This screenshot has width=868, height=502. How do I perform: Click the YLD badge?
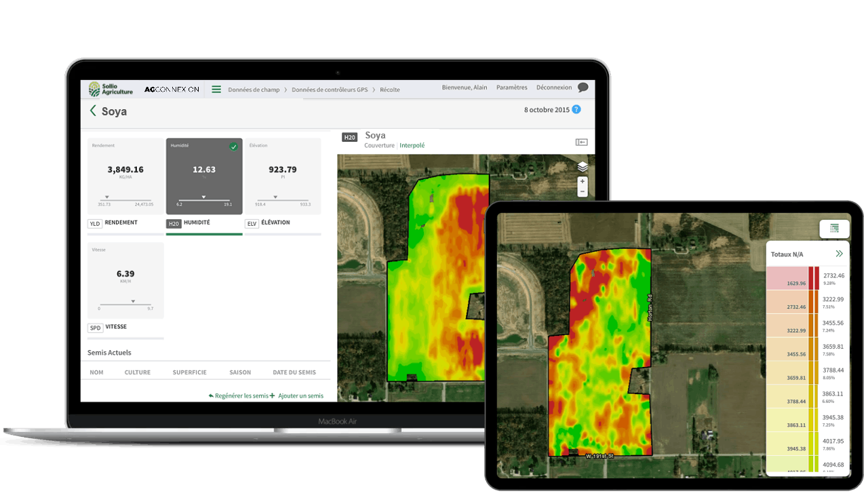(x=95, y=223)
